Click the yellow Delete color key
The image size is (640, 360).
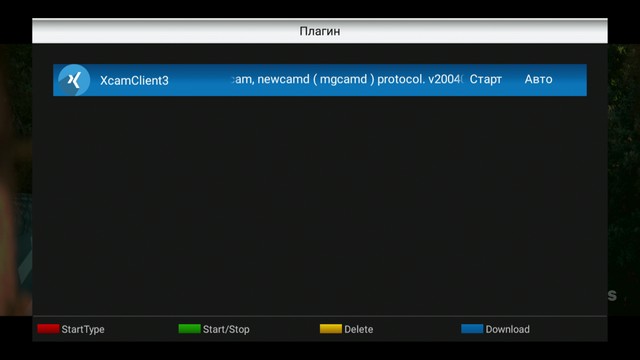pyautogui.click(x=331, y=329)
